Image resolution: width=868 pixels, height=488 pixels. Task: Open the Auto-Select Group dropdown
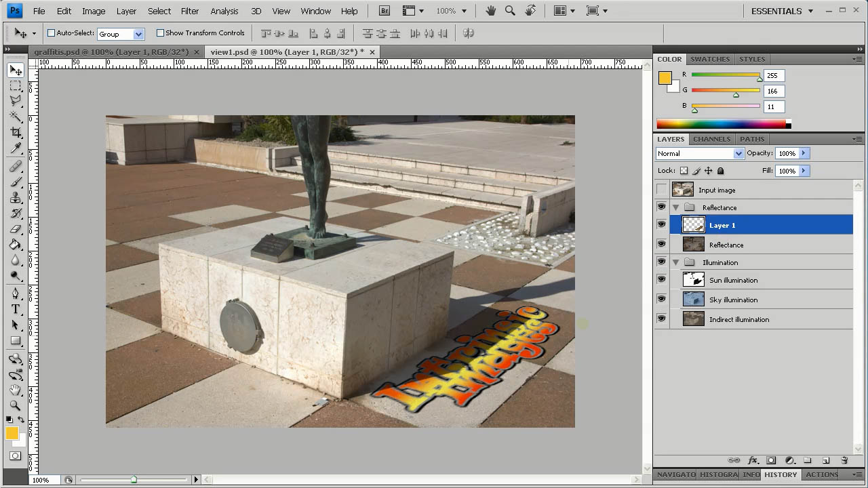click(138, 33)
